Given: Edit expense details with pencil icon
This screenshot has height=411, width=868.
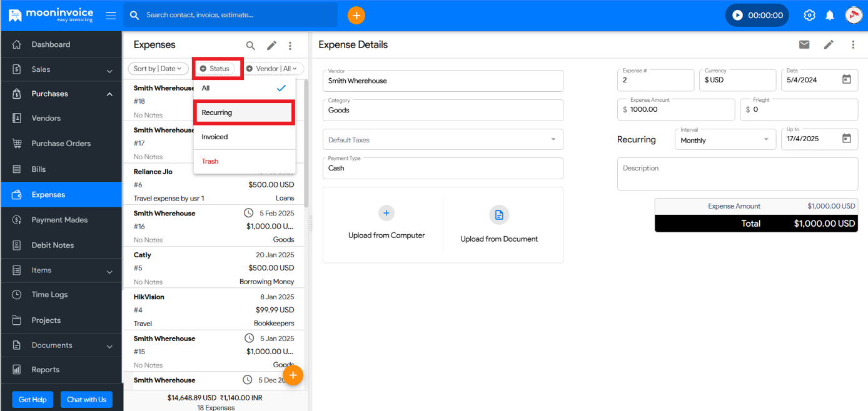Looking at the screenshot, I should click(x=829, y=44).
